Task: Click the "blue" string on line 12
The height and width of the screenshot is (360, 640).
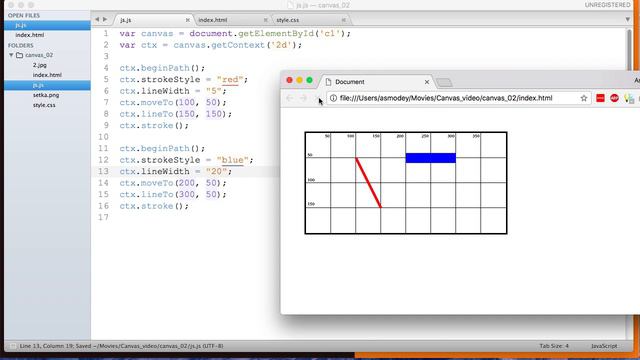Action: [232, 160]
